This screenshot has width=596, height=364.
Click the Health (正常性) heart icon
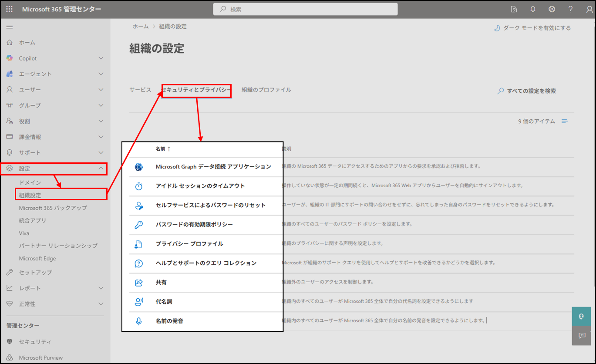pos(10,304)
